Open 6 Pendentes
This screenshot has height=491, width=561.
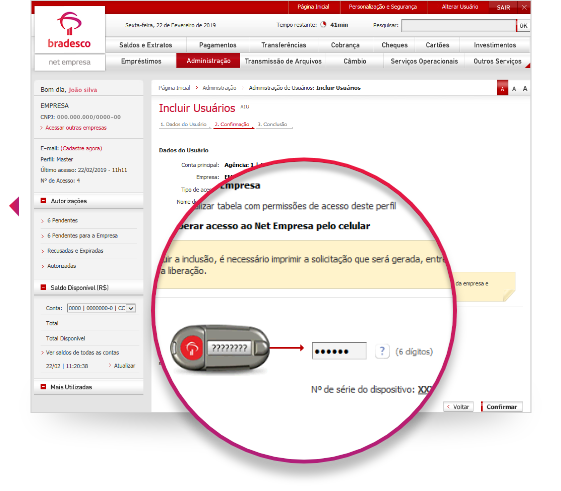[63, 220]
